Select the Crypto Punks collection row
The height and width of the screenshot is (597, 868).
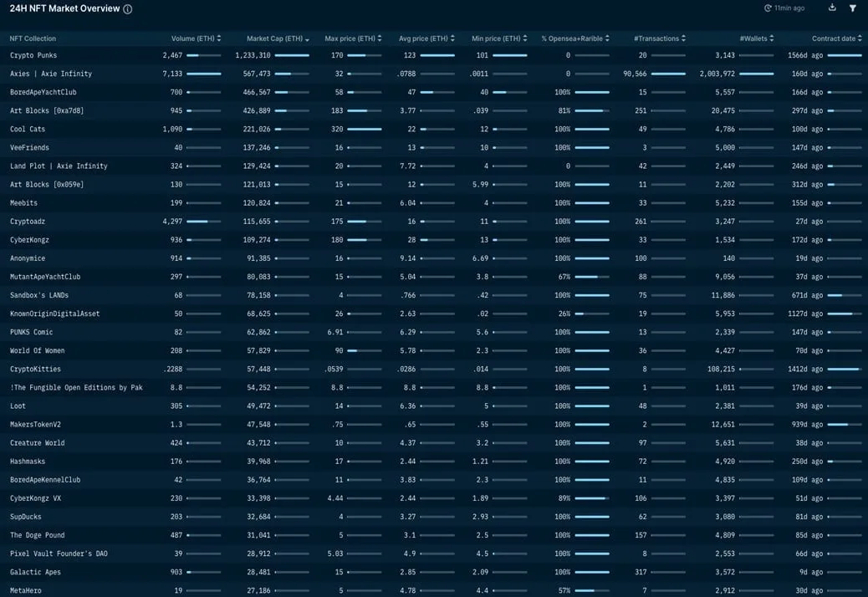(x=434, y=55)
